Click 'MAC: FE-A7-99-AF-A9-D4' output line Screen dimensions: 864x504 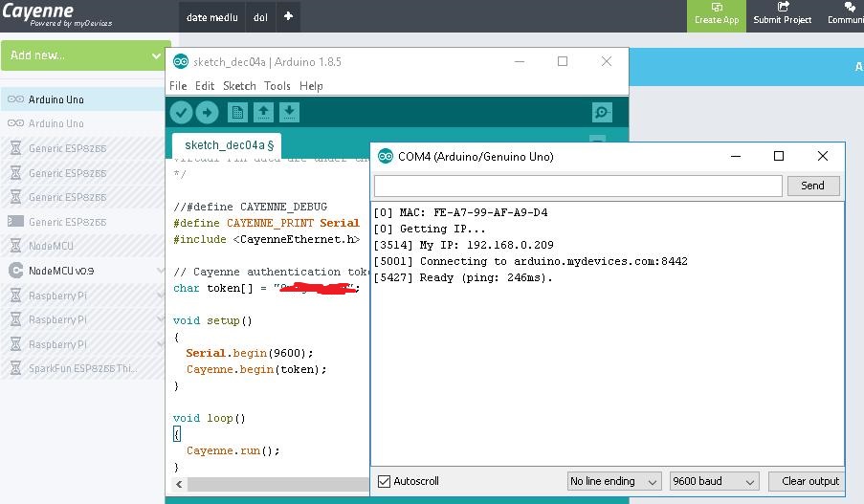tap(460, 212)
